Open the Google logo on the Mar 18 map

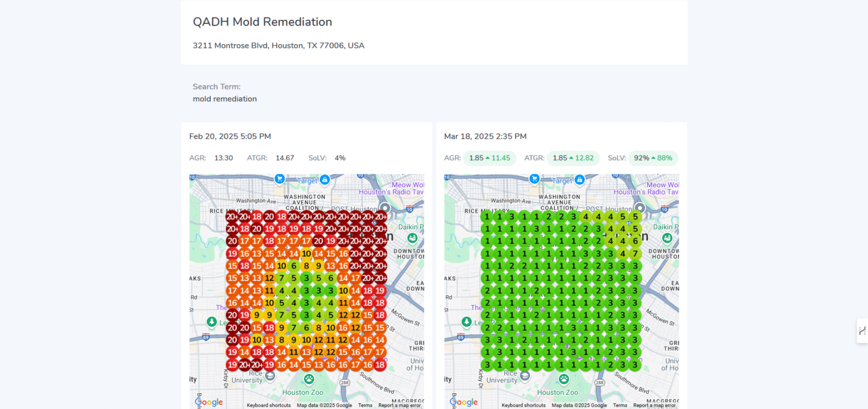(463, 402)
